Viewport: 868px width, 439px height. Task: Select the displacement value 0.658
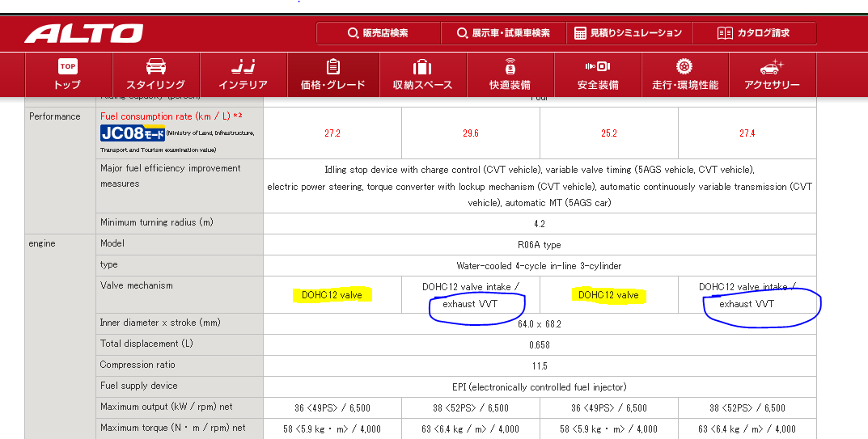tap(540, 345)
